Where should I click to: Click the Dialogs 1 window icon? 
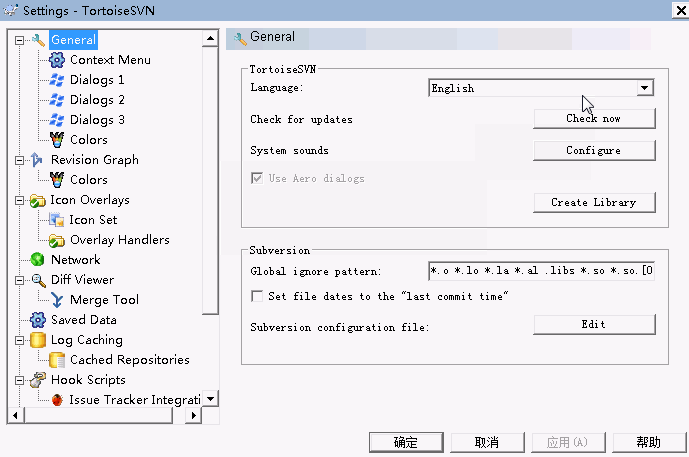tap(57, 80)
